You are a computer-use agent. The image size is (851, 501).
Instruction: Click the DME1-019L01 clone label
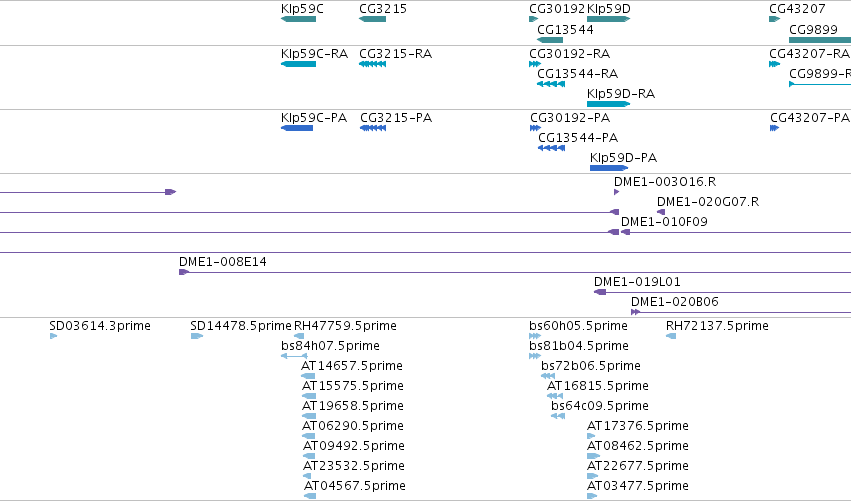(x=637, y=282)
